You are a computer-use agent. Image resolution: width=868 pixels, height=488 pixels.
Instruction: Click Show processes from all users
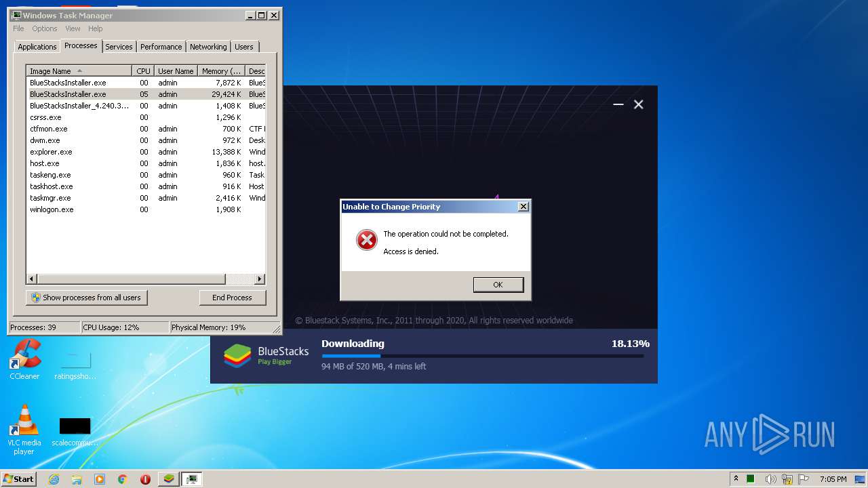coord(87,298)
